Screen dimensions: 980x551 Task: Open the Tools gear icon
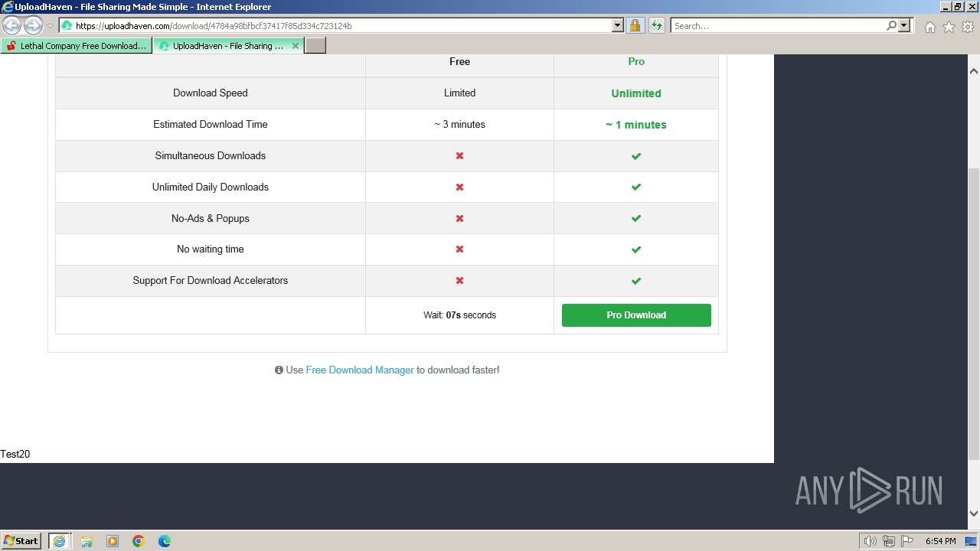(968, 27)
